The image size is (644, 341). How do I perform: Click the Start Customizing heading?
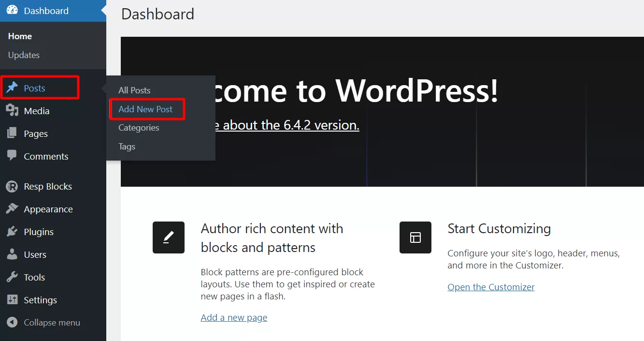click(x=499, y=228)
